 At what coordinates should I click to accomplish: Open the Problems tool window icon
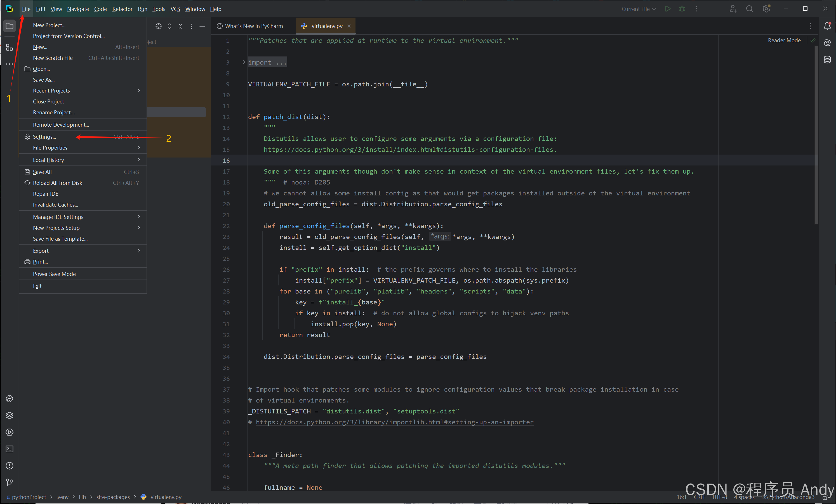pos(10,466)
